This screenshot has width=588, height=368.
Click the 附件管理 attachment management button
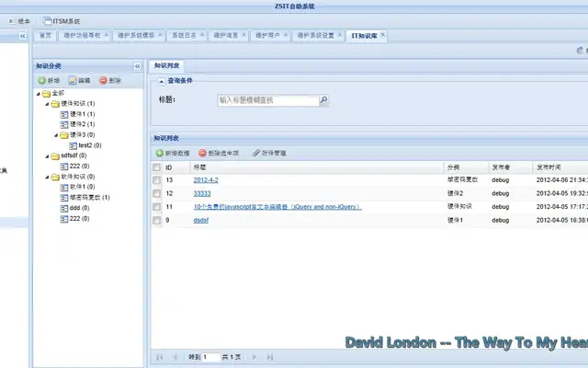pyautogui.click(x=269, y=154)
